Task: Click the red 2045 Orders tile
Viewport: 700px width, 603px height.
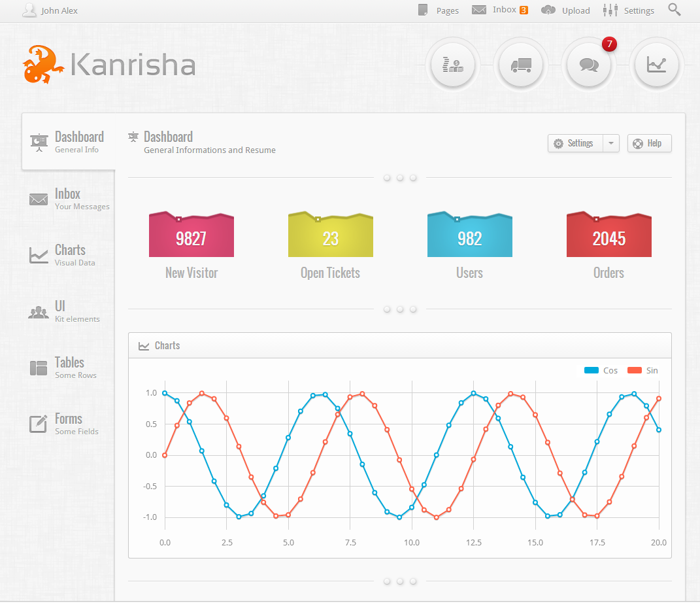Action: [x=609, y=234]
